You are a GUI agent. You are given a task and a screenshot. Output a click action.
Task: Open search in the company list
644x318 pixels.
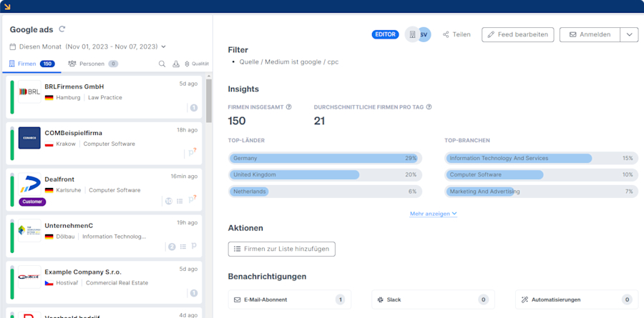tap(162, 64)
